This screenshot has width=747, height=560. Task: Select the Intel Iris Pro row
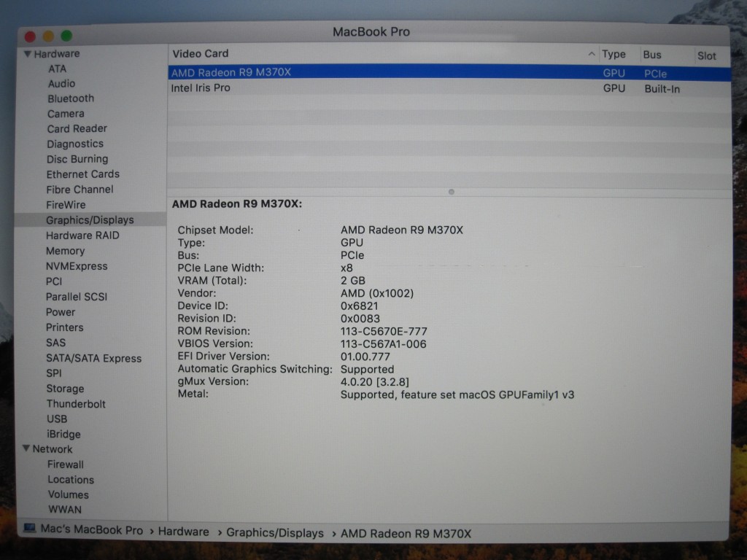pyautogui.click(x=449, y=88)
